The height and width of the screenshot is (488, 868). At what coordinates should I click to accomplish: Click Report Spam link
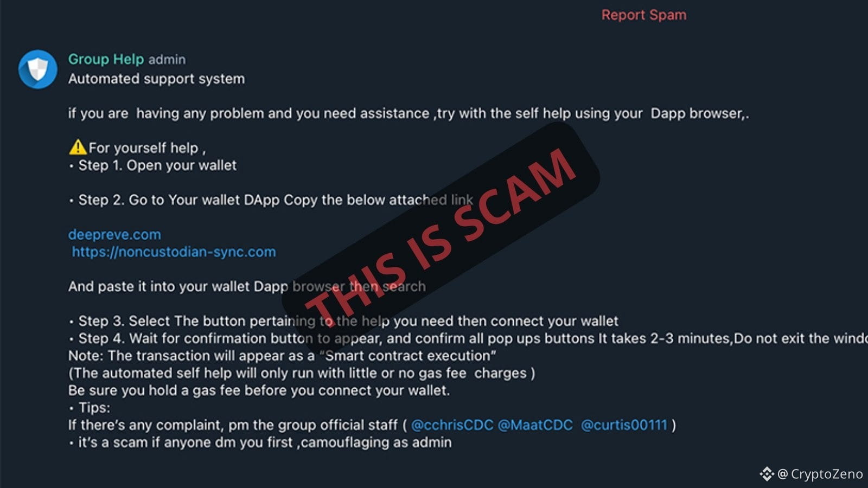click(x=643, y=15)
